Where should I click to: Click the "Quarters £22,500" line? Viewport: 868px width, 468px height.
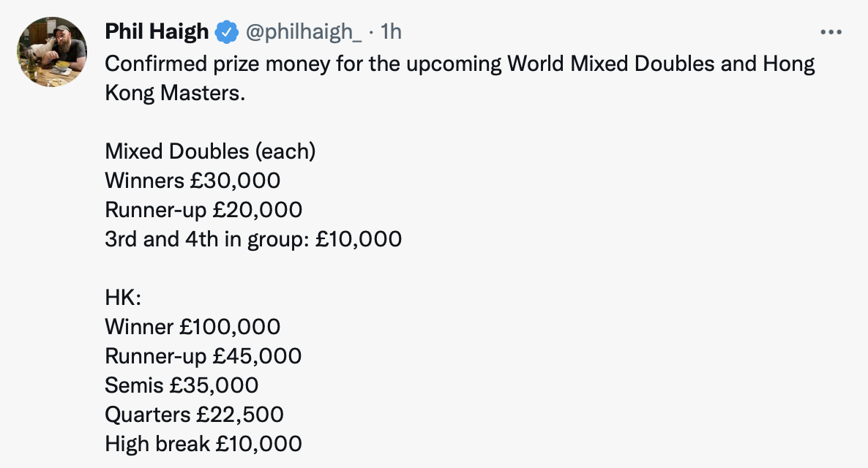tap(194, 415)
